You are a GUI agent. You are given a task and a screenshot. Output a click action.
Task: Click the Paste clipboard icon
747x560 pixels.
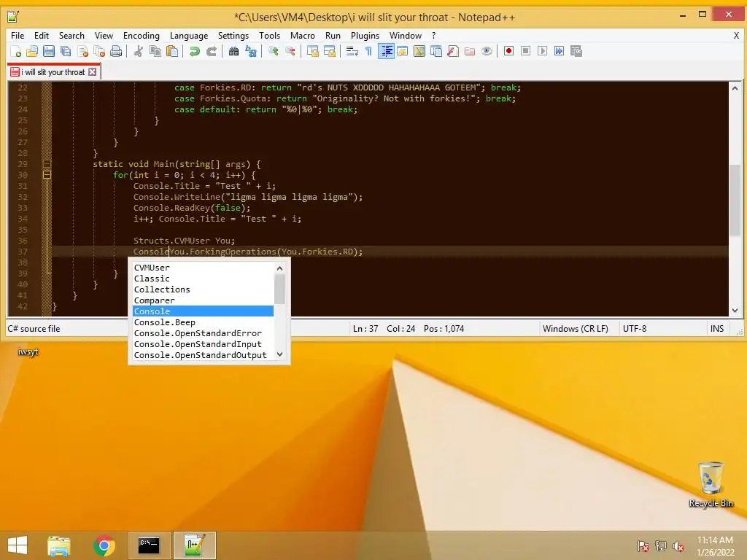click(x=172, y=51)
